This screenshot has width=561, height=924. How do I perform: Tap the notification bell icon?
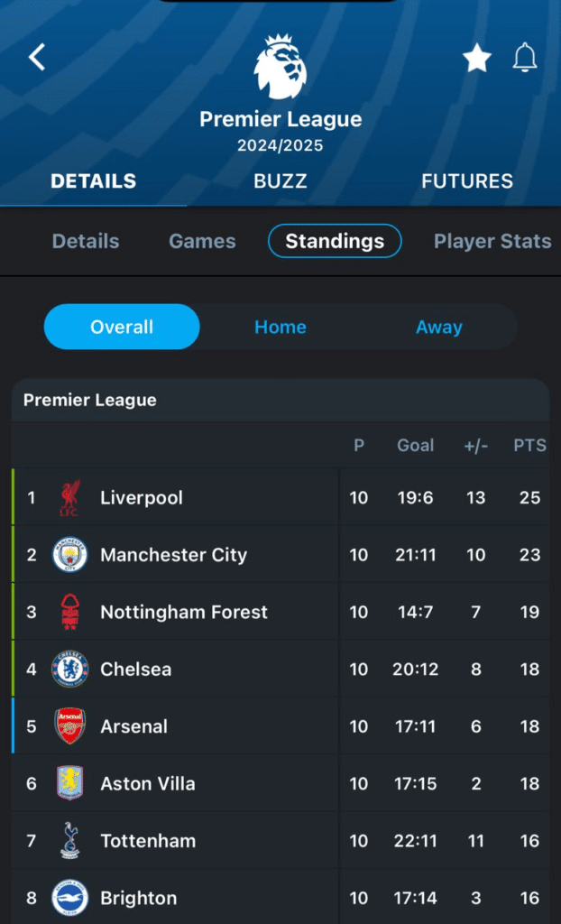click(525, 59)
